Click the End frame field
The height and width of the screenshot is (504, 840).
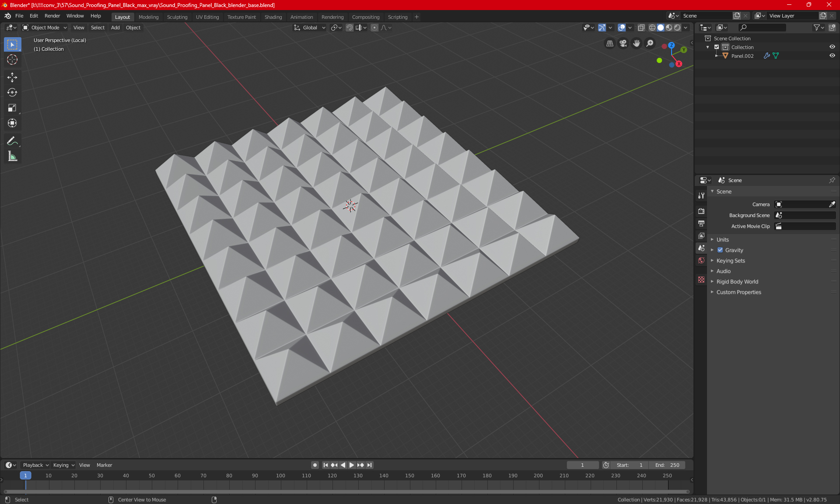tap(667, 465)
